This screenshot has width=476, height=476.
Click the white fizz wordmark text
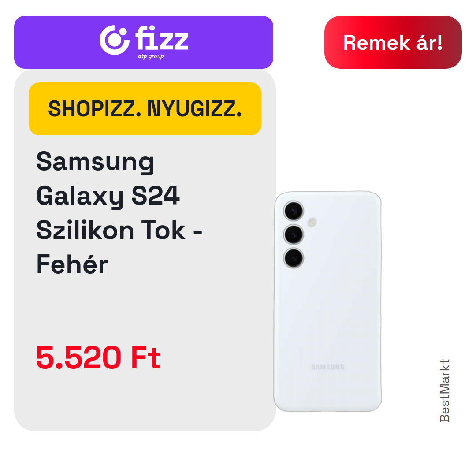point(162,37)
